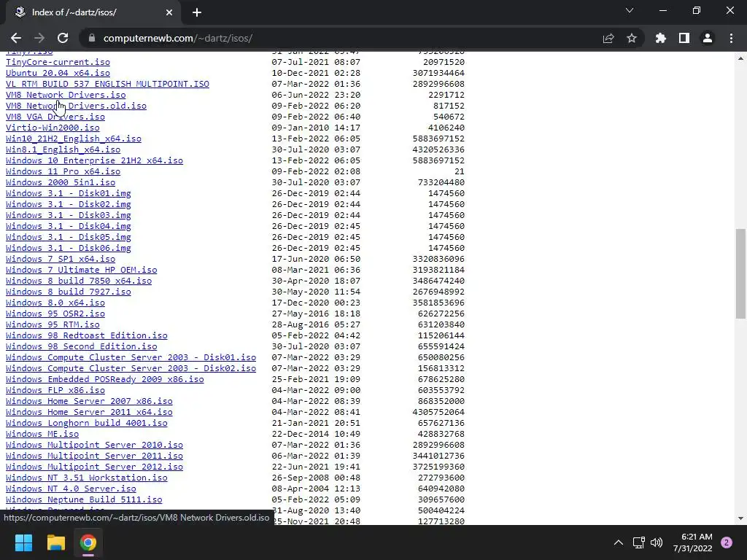747x560 pixels.
Task: Click the site padlock icon
Action: coord(92,38)
